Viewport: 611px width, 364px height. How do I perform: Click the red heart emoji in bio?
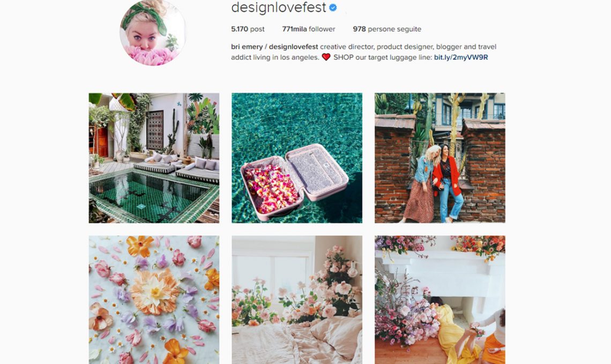coord(326,57)
